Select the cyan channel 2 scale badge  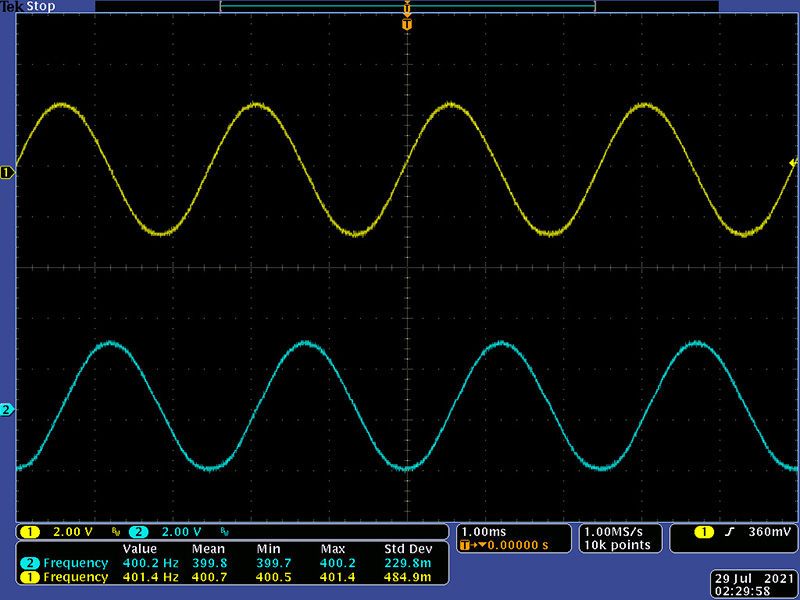[139, 532]
